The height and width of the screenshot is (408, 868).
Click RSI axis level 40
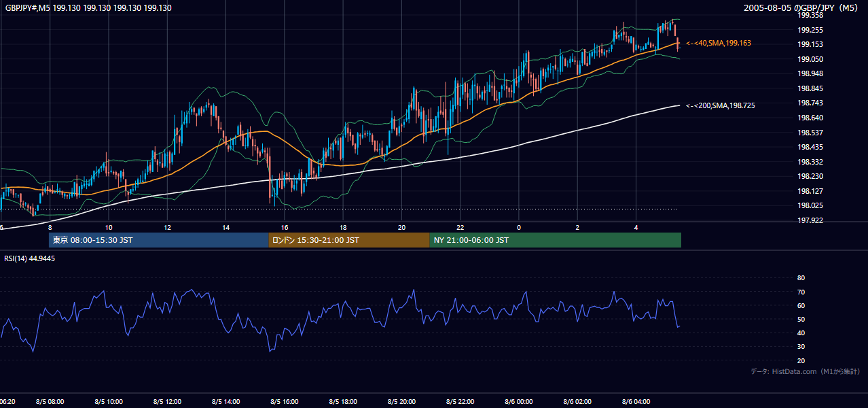click(801, 333)
